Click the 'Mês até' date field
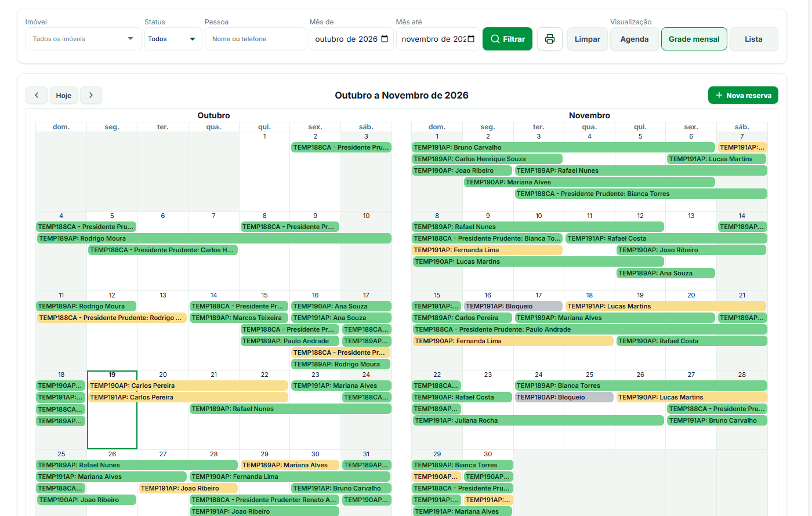Image resolution: width=812 pixels, height=516 pixels. click(438, 39)
